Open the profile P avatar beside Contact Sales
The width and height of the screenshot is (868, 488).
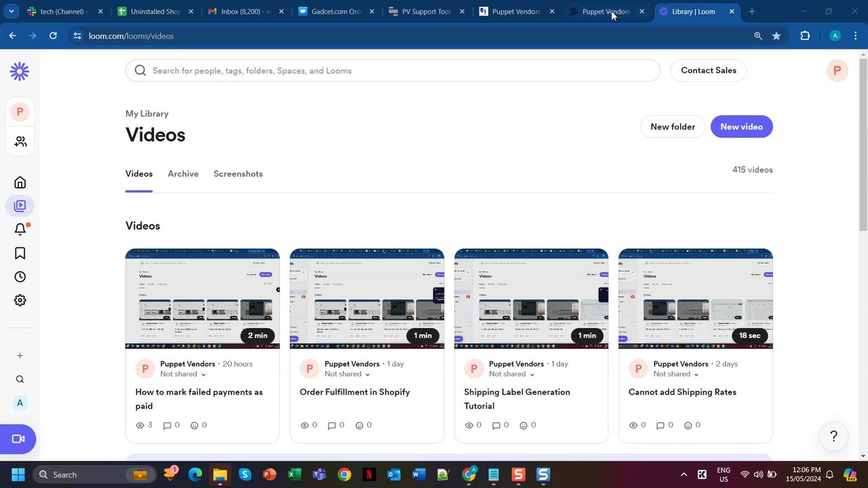tap(837, 70)
